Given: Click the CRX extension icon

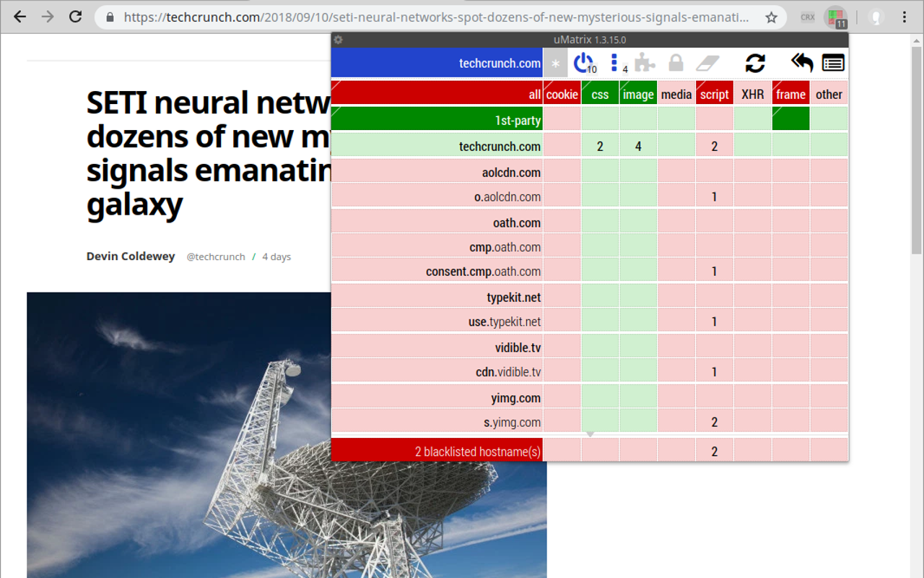Looking at the screenshot, I should pyautogui.click(x=808, y=17).
